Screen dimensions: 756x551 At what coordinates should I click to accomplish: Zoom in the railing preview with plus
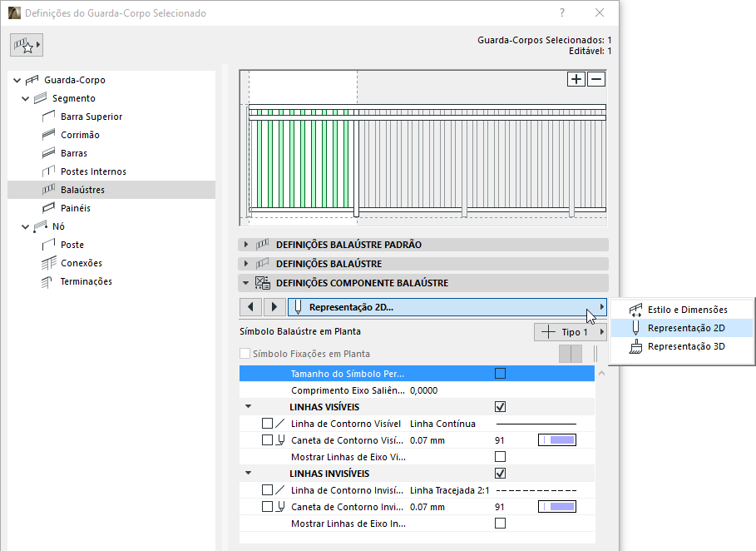click(x=576, y=79)
